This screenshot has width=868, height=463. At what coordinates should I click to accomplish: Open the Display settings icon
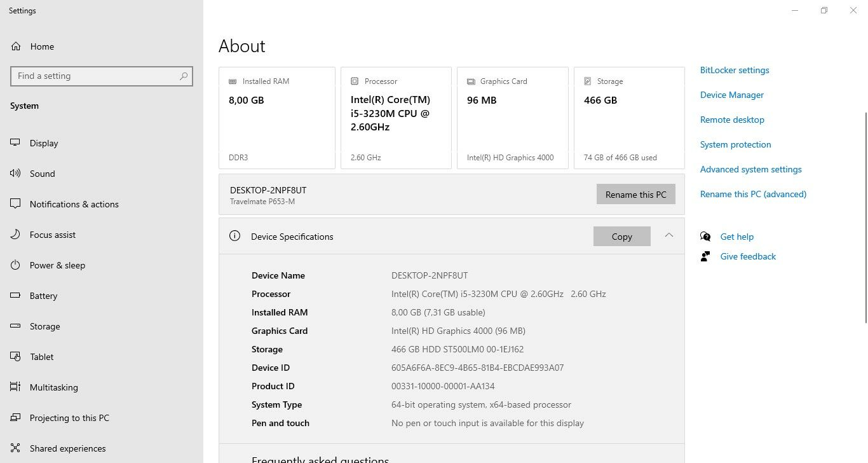pos(15,143)
